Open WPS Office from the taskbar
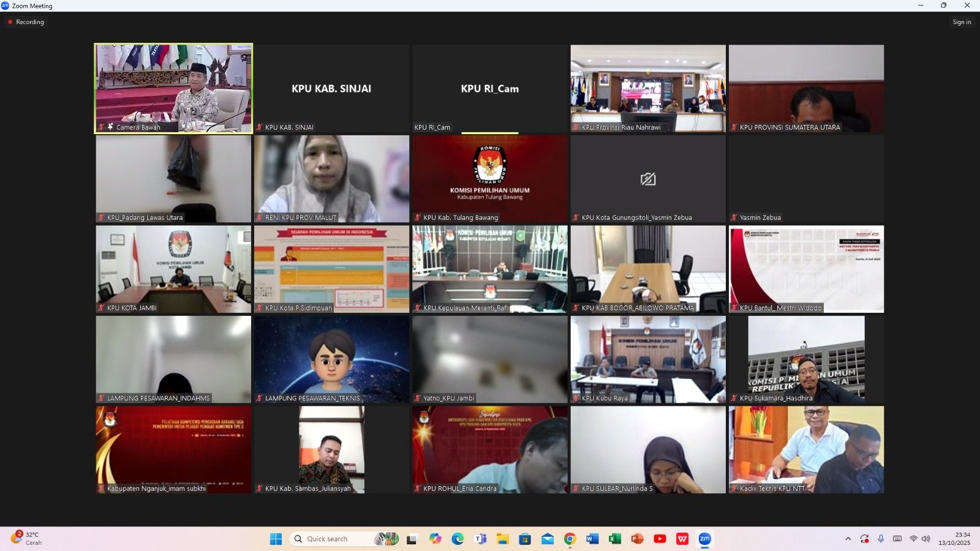Screen dimensions: 980x551 click(682, 539)
